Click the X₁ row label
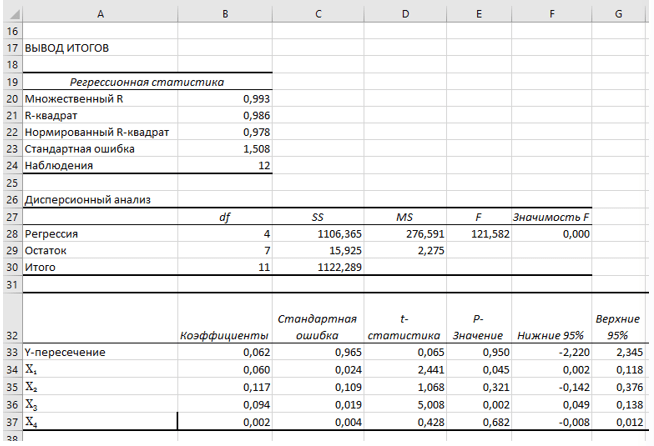Viewport: 654px width, 446px height. coord(100,370)
